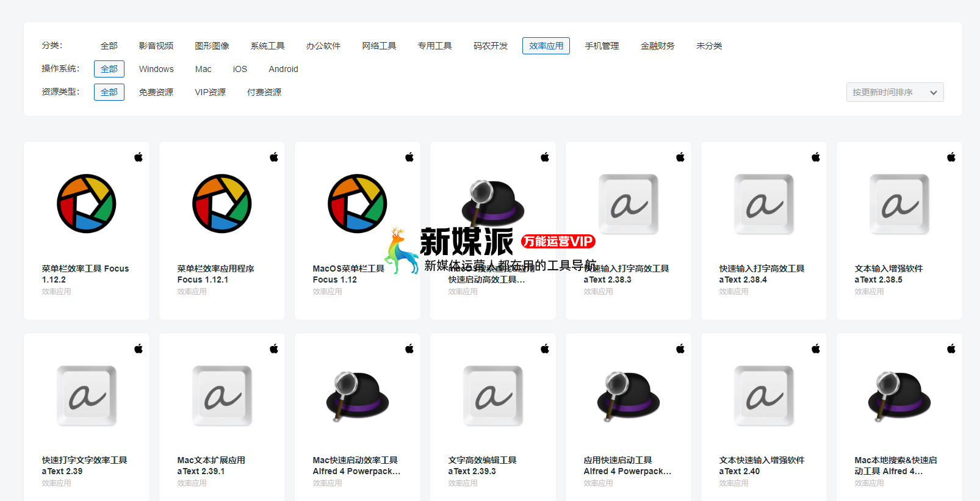
Task: Filter category by 金融财务
Action: pos(658,46)
